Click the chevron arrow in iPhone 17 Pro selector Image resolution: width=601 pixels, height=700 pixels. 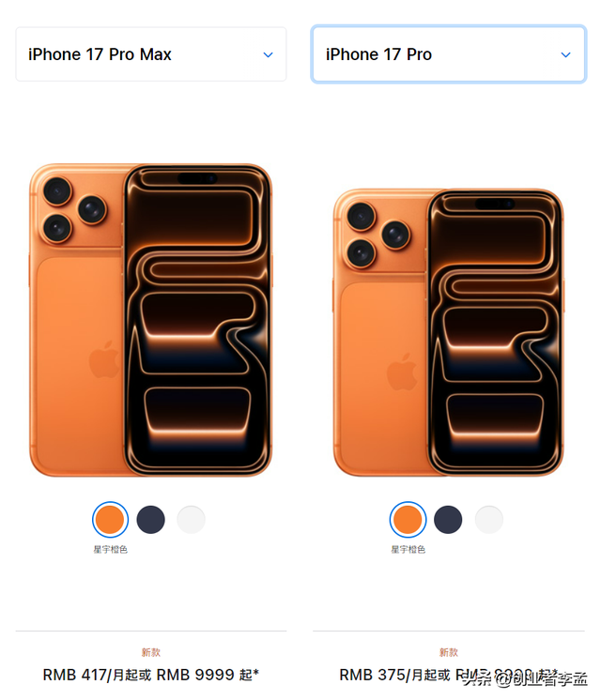click(565, 55)
